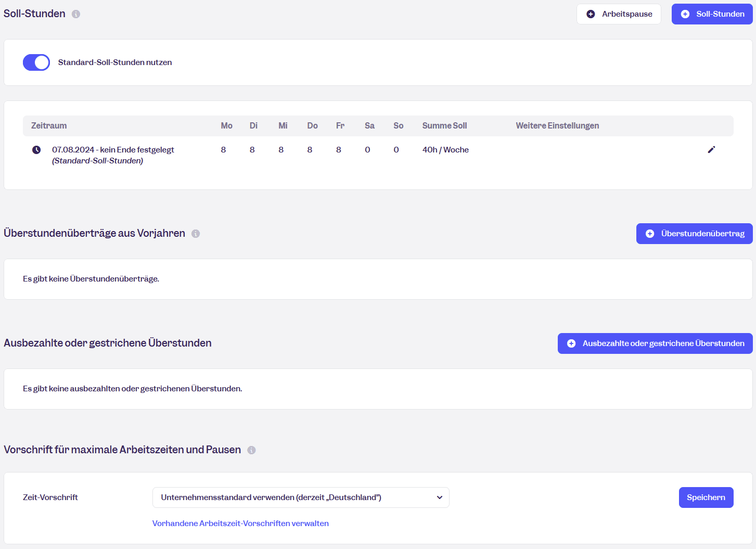Disable the Standard-Soll-Stunden nutzen switch
The image size is (756, 549).
(x=36, y=62)
